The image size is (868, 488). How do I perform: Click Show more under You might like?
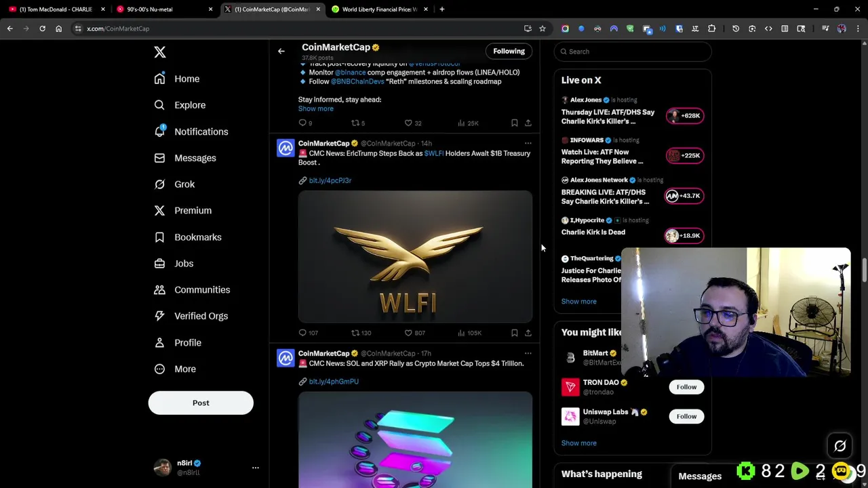[x=578, y=443]
